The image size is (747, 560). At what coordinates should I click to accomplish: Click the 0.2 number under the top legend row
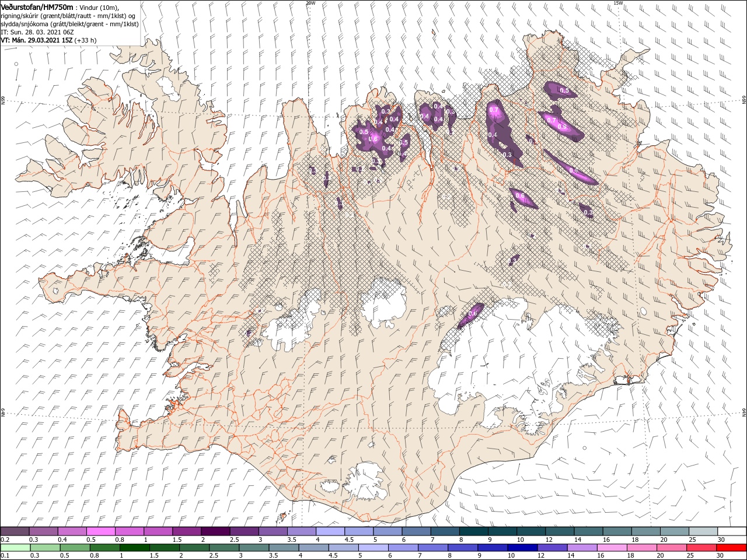pyautogui.click(x=5, y=540)
